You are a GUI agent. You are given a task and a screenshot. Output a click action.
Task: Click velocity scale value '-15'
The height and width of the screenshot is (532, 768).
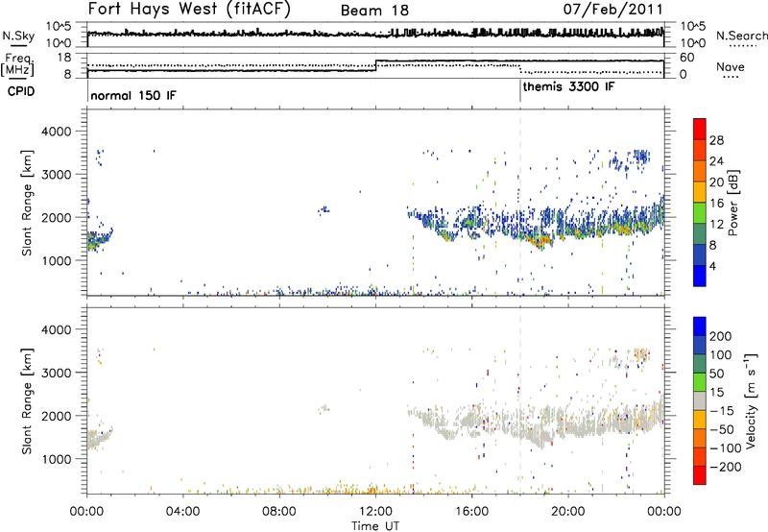click(x=722, y=410)
